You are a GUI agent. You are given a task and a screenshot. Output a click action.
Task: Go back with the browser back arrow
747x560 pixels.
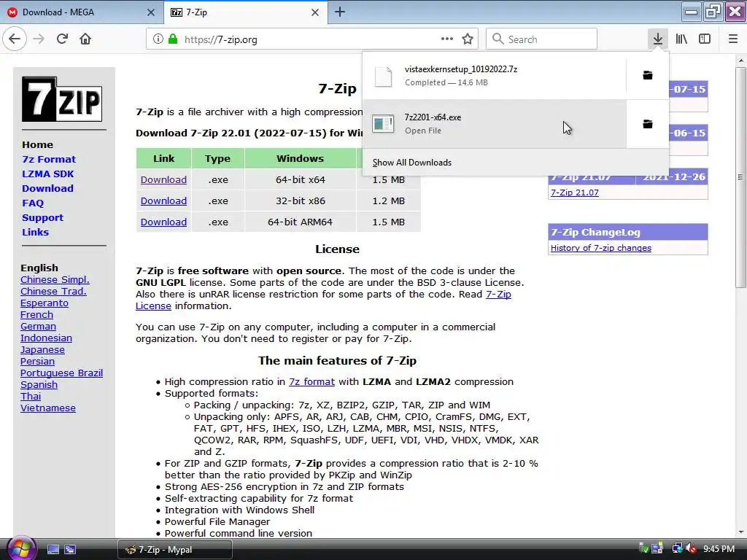coord(15,39)
